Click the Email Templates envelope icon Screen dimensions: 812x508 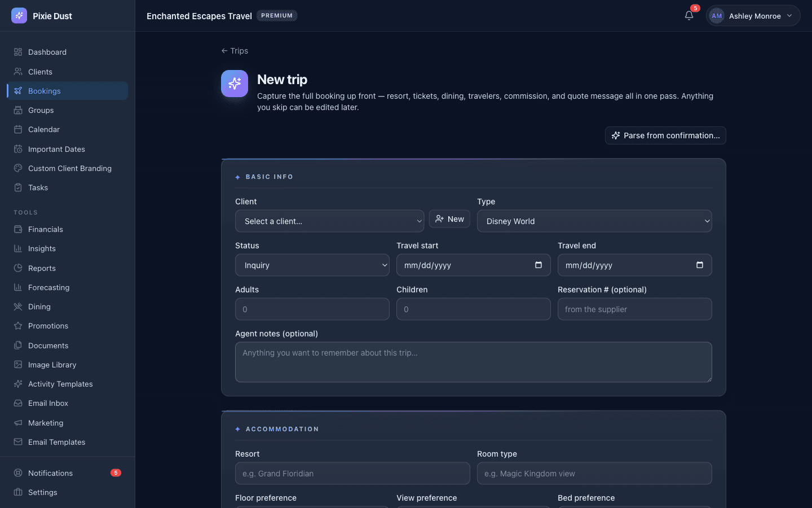pyautogui.click(x=18, y=442)
